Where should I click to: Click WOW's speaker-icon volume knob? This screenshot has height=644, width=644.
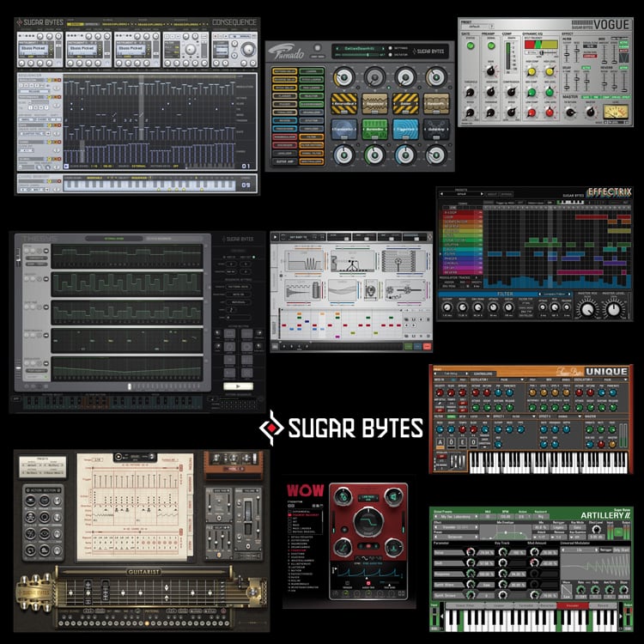(393, 497)
